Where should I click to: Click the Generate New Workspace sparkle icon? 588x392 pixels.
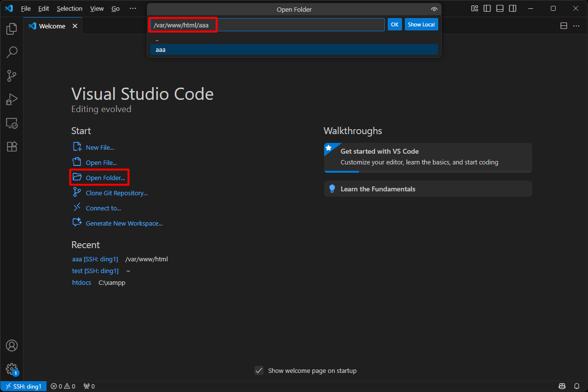pyautogui.click(x=77, y=223)
